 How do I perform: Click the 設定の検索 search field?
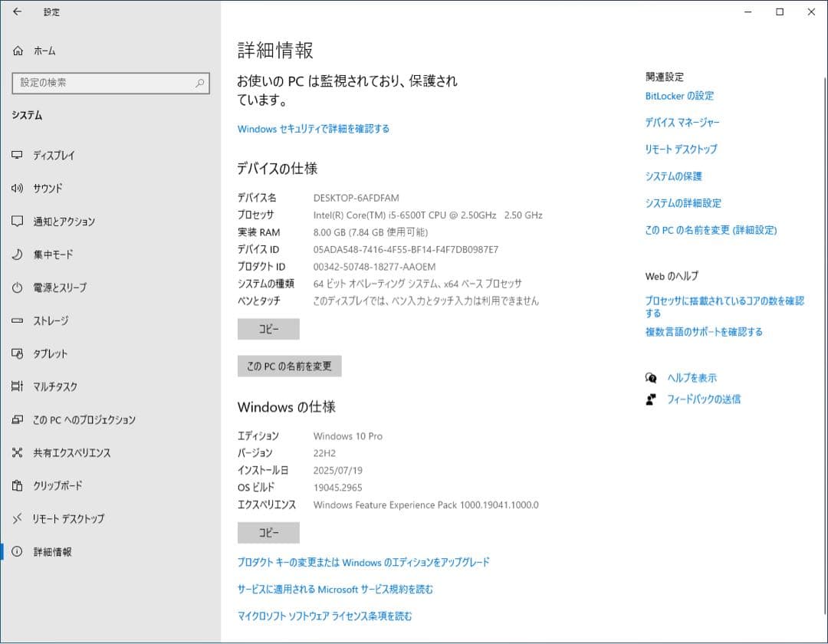(x=110, y=83)
